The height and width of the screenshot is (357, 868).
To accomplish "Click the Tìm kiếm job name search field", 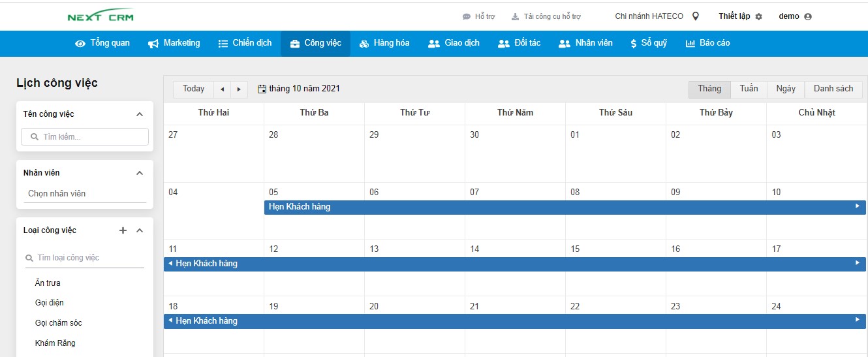I will coord(85,137).
